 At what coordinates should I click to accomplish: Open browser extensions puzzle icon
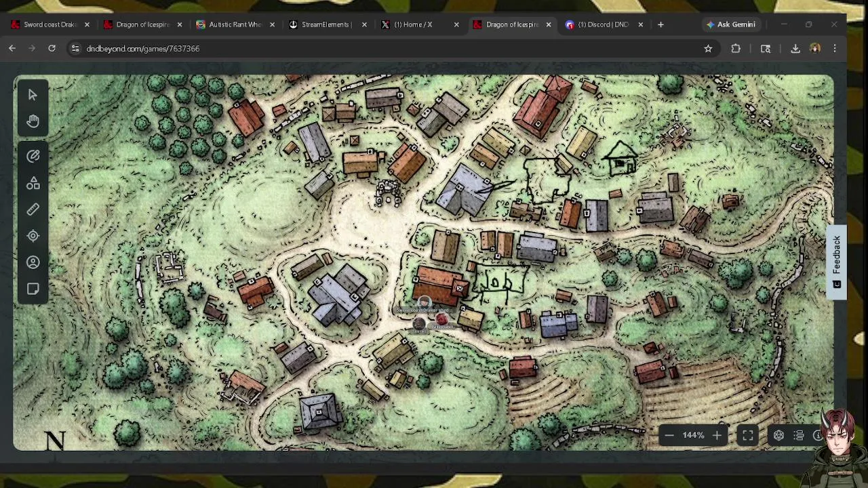[736, 48]
